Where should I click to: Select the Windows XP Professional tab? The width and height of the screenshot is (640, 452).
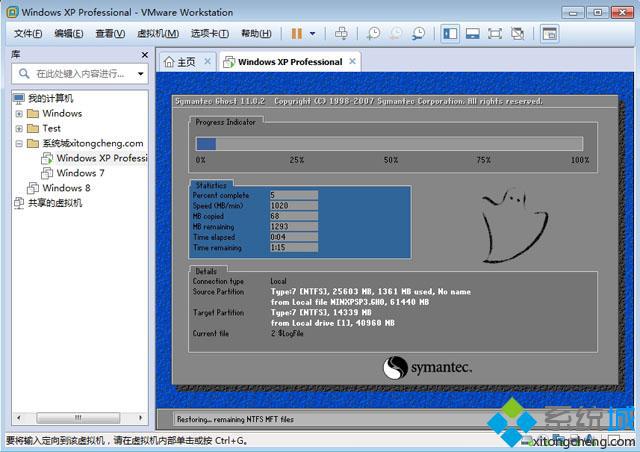290,62
